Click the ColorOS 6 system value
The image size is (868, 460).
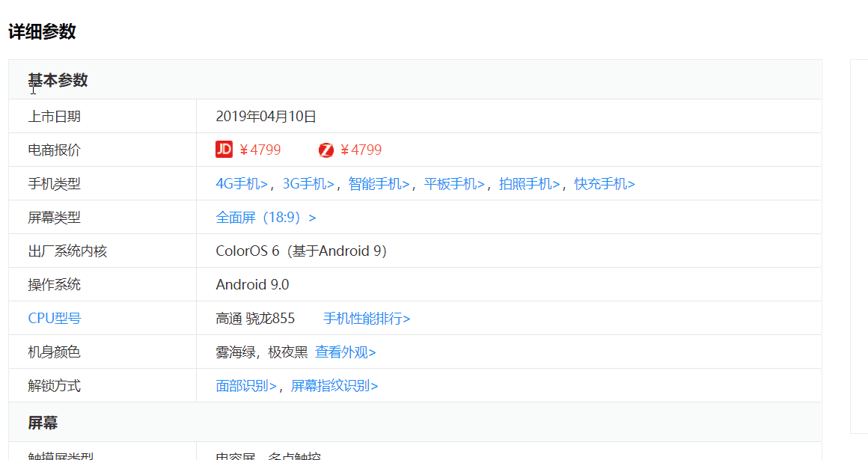click(301, 251)
